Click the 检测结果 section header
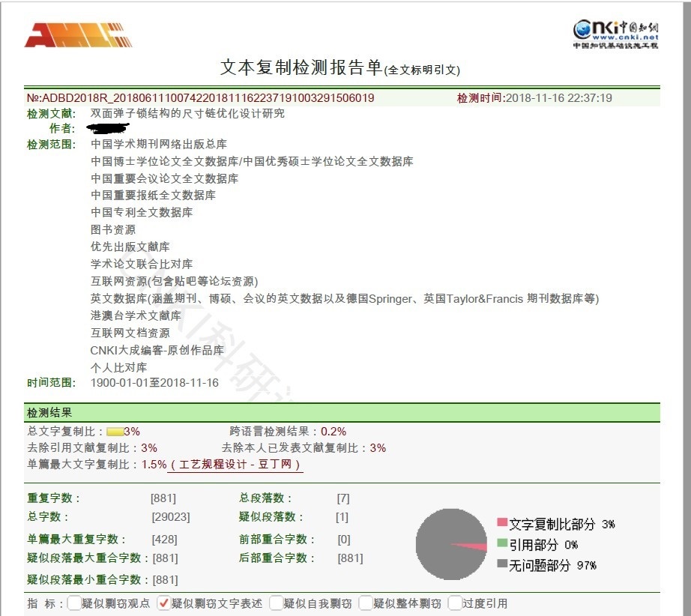Image resolution: width=691 pixels, height=616 pixels. tap(342, 413)
